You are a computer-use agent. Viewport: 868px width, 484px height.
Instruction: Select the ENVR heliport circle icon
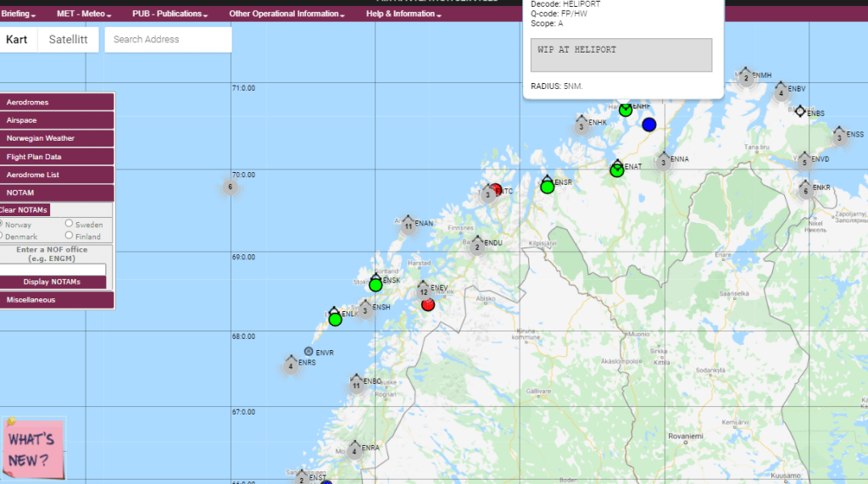point(309,351)
